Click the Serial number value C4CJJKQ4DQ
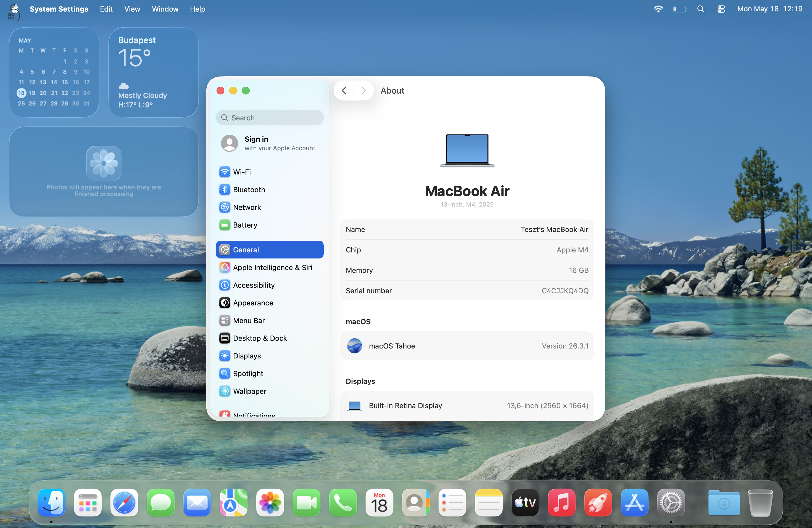Image resolution: width=812 pixels, height=528 pixels. coord(565,291)
